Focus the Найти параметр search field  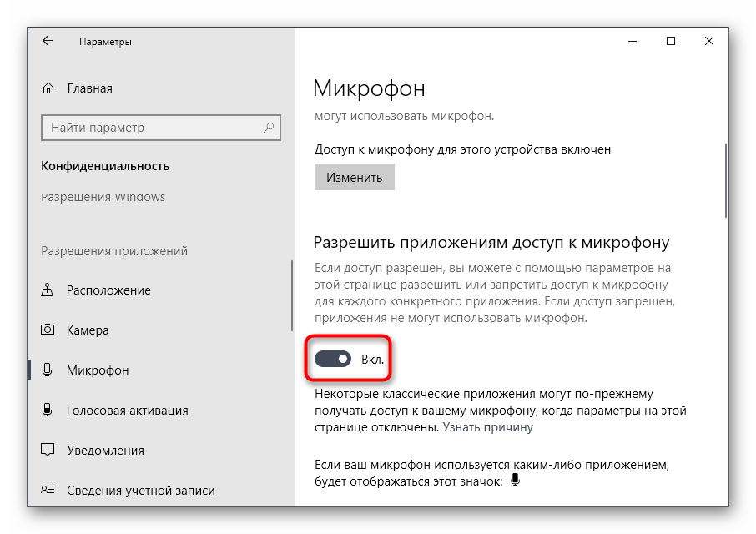point(150,128)
